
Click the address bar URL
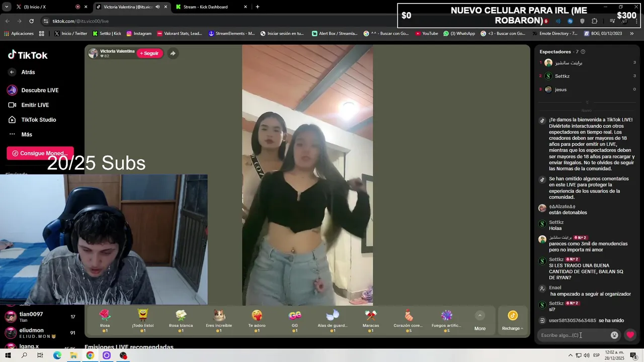[80, 21]
